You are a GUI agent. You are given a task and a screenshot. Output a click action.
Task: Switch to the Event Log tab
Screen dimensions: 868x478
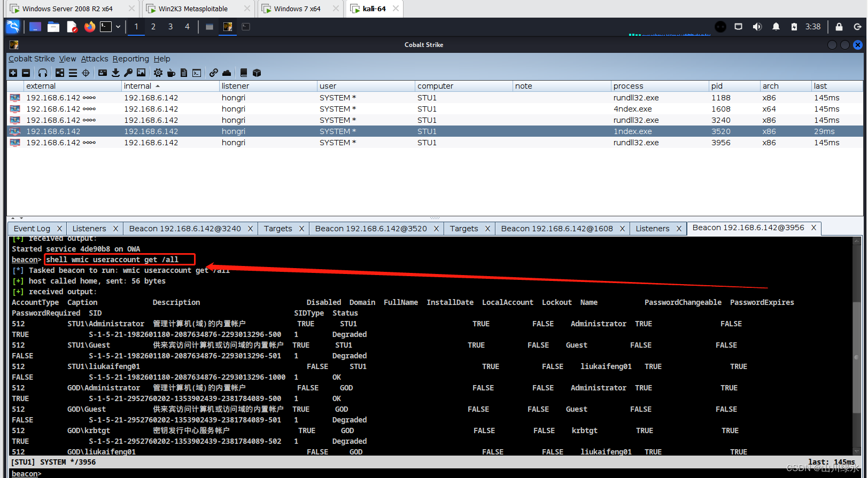[x=32, y=229]
